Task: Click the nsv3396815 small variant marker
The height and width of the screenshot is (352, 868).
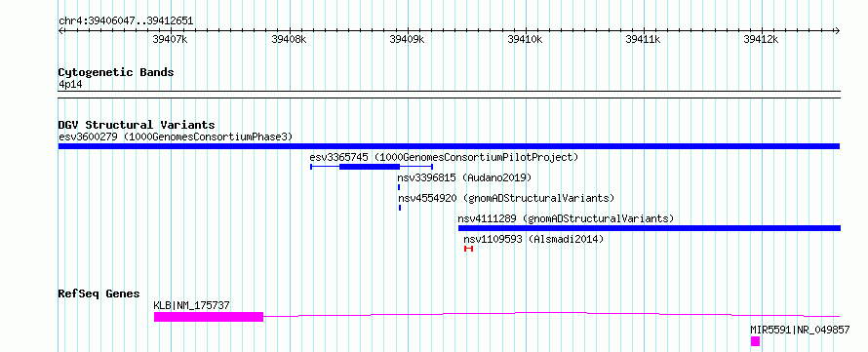Action: [399, 187]
